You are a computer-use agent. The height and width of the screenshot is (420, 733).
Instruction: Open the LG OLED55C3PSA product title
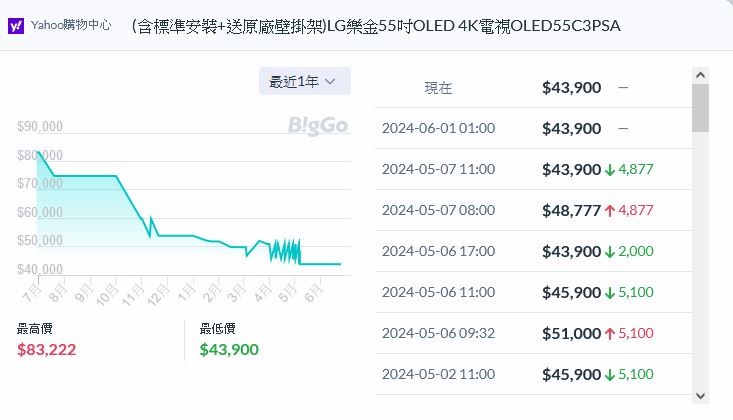click(x=375, y=25)
